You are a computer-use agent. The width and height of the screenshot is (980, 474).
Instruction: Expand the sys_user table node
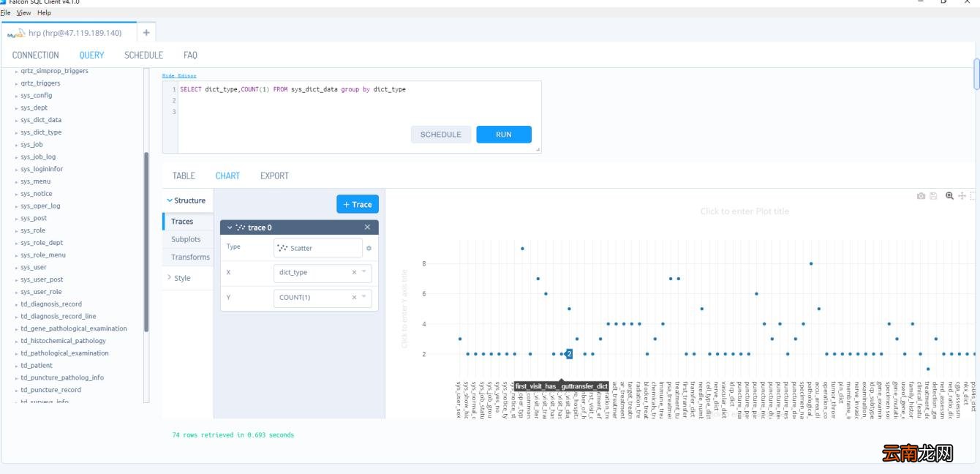(16, 268)
